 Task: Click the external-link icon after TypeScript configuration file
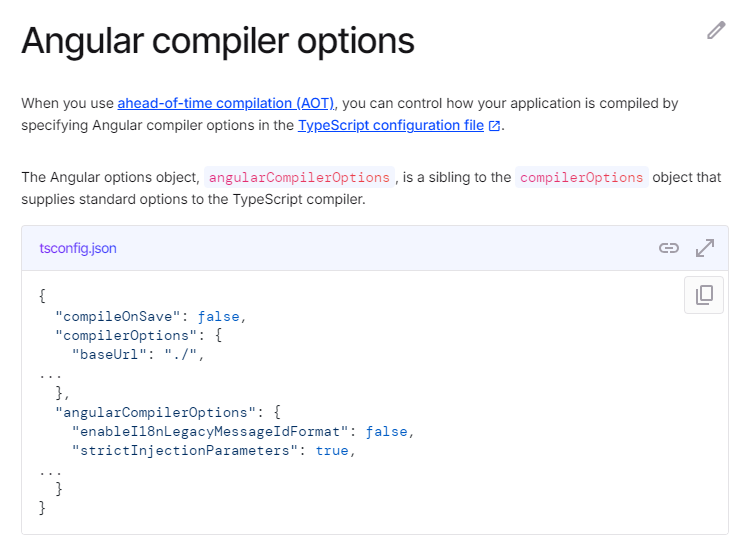pyautogui.click(x=495, y=126)
